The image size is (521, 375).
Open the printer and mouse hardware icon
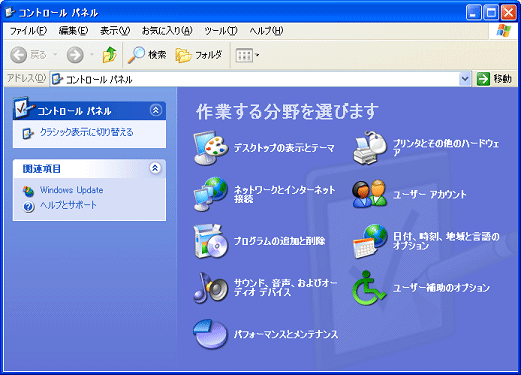(x=370, y=148)
